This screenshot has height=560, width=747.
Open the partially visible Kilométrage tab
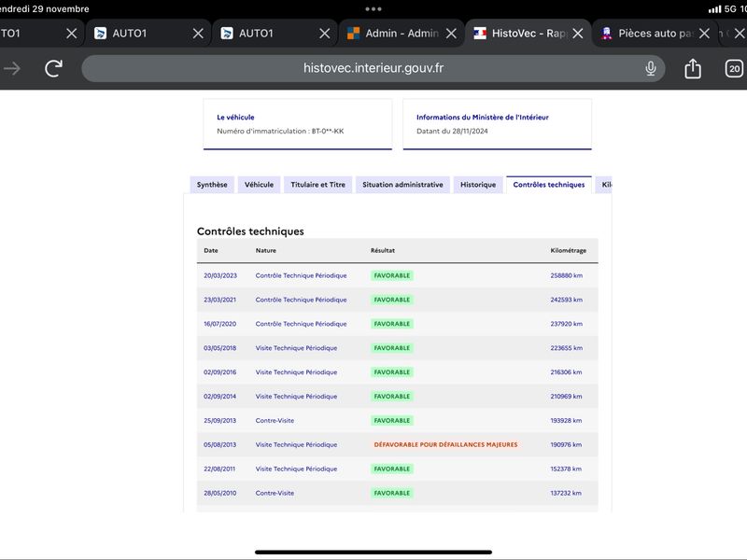tap(604, 185)
